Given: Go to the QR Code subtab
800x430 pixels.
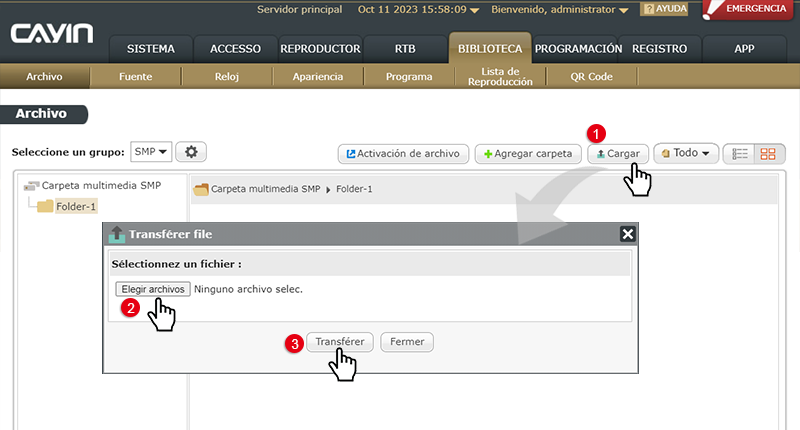Looking at the screenshot, I should [x=591, y=76].
